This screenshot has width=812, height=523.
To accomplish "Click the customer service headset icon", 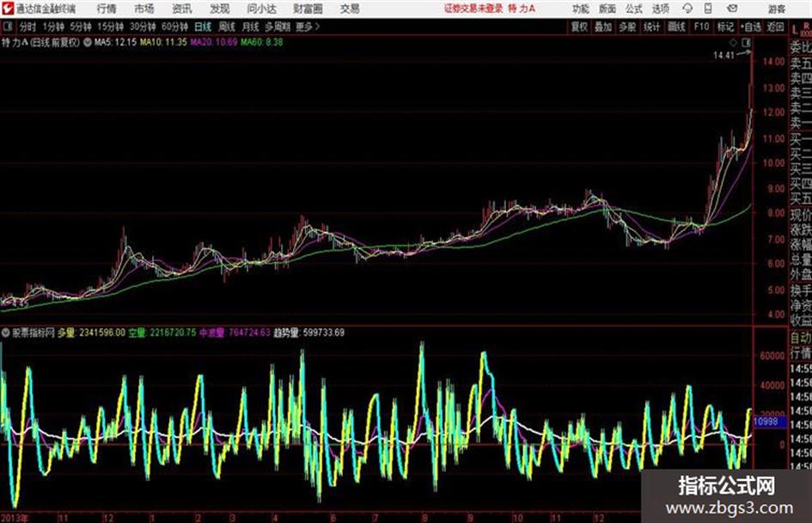I will (687, 9).
